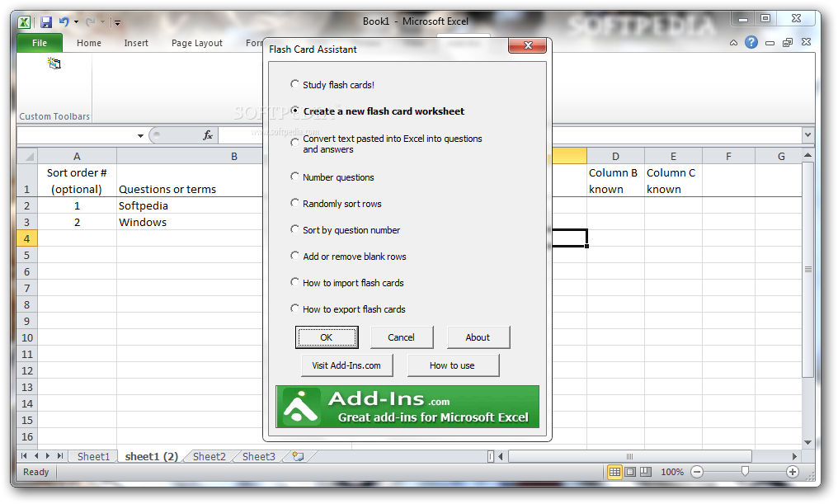Select the sheet1 (2) worksheet tab
838x504 pixels.
coord(151,456)
